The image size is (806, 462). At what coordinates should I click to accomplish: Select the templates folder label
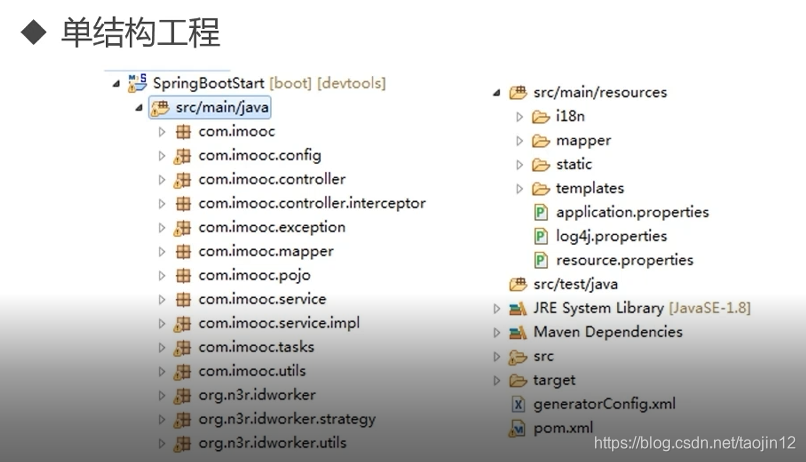pos(590,189)
